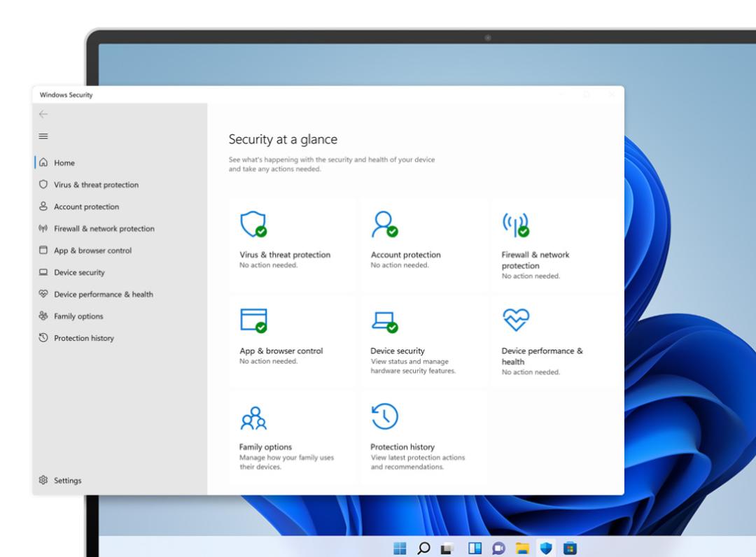Open File Explorer from the taskbar
Viewport: 756px width, 557px height.
pyautogui.click(x=521, y=548)
